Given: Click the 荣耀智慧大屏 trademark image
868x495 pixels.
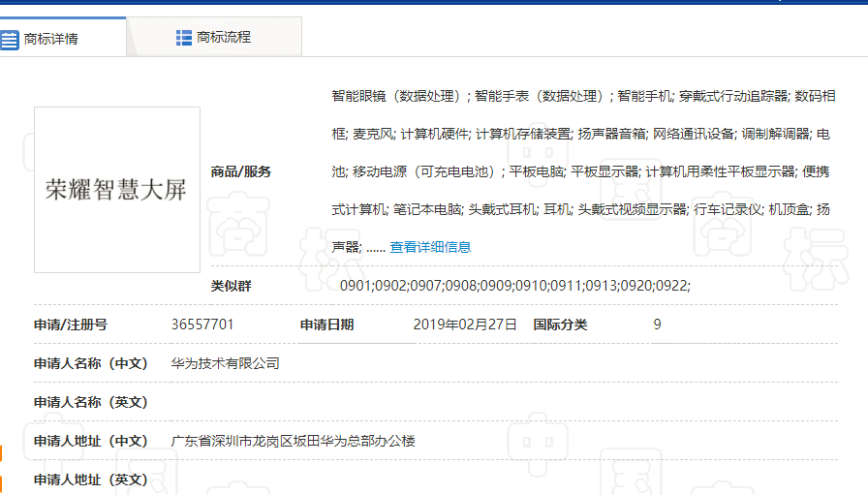Looking at the screenshot, I should (x=117, y=189).
